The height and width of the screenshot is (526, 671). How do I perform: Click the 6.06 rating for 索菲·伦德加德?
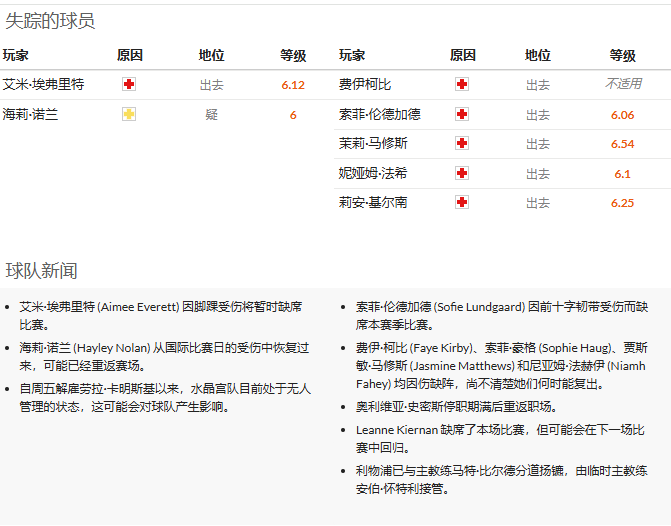tap(622, 115)
